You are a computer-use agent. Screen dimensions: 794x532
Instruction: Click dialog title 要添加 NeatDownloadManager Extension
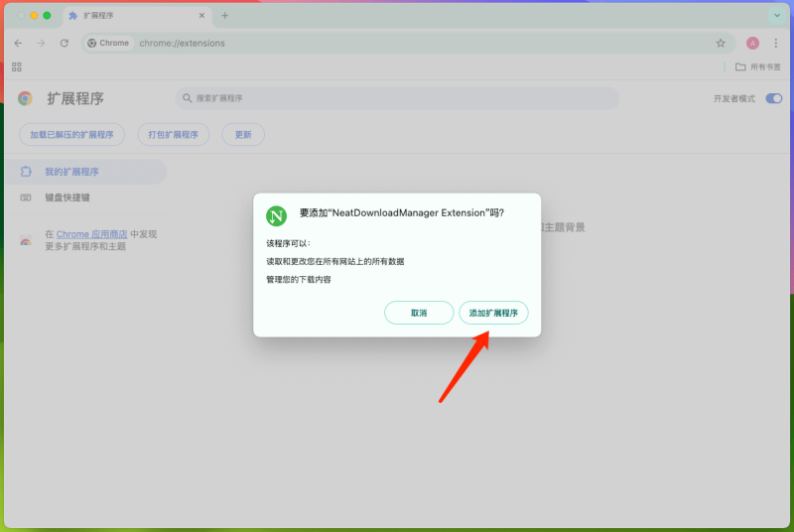coord(402,213)
